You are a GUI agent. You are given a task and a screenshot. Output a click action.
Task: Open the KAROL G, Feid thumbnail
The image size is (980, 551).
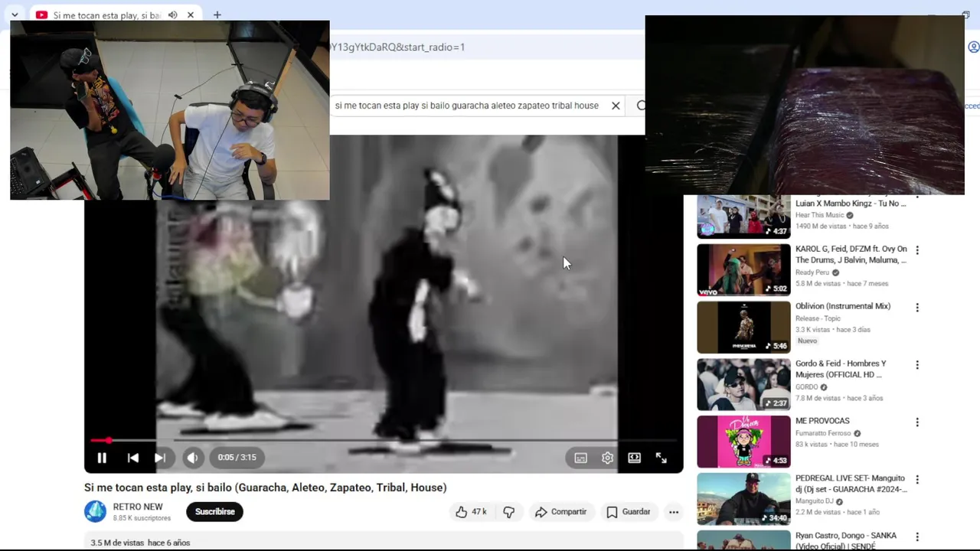pyautogui.click(x=743, y=270)
